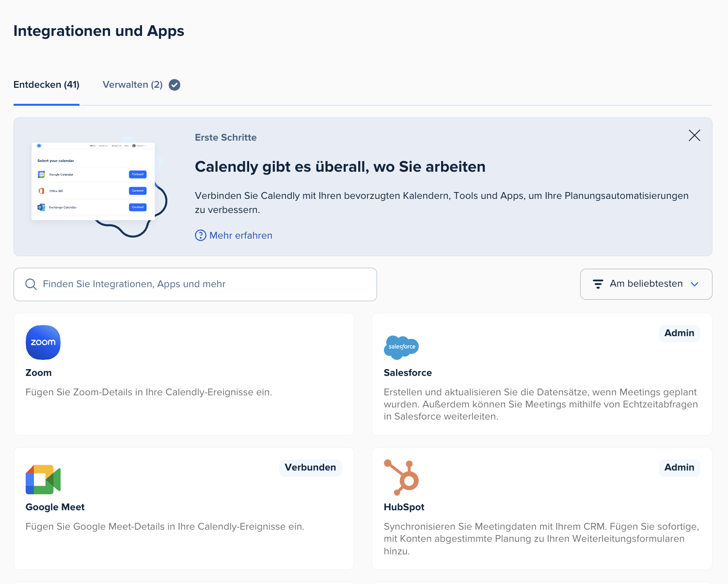Open the Google Meet integration title
Image resolution: width=728 pixels, height=584 pixels.
(55, 507)
